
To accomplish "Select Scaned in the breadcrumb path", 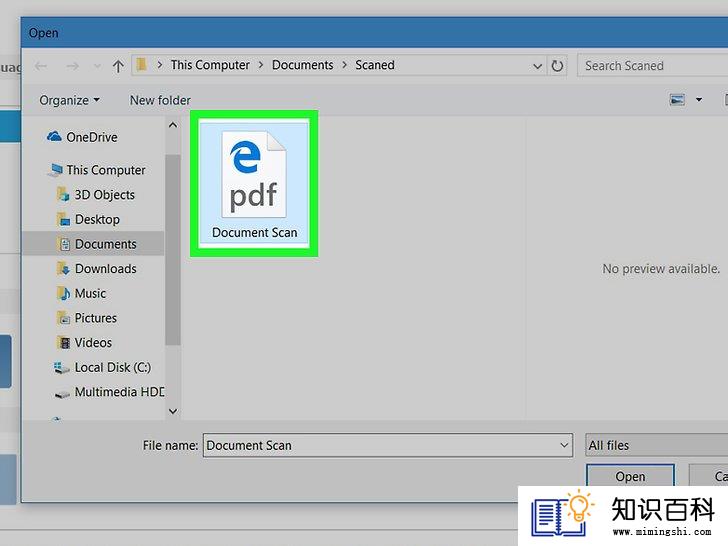I will [x=375, y=65].
